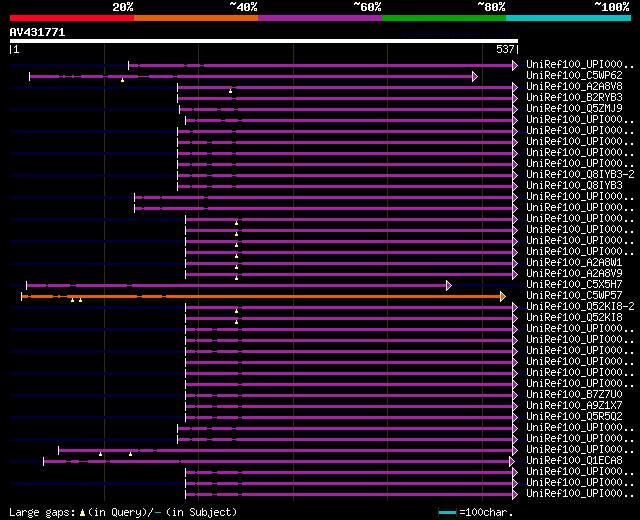The height and width of the screenshot is (520, 640).
Task: Click the arrowhead ending the C5X5H7 alignment
Action: click(449, 285)
